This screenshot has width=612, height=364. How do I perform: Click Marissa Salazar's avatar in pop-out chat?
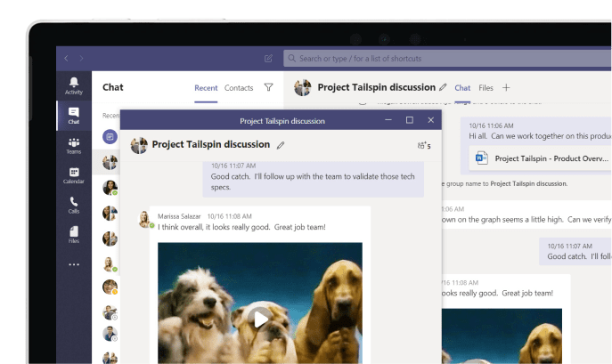pyautogui.click(x=144, y=219)
